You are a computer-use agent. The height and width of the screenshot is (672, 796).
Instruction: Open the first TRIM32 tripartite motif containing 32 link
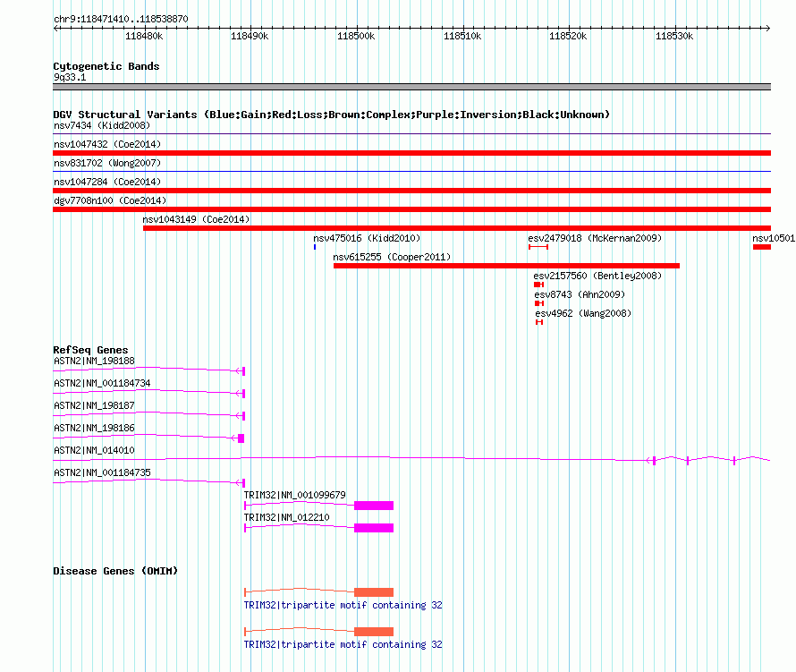[x=343, y=606]
